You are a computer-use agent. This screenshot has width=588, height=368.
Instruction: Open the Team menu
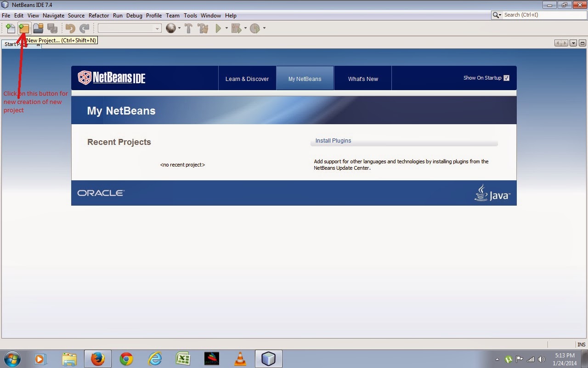tap(173, 15)
